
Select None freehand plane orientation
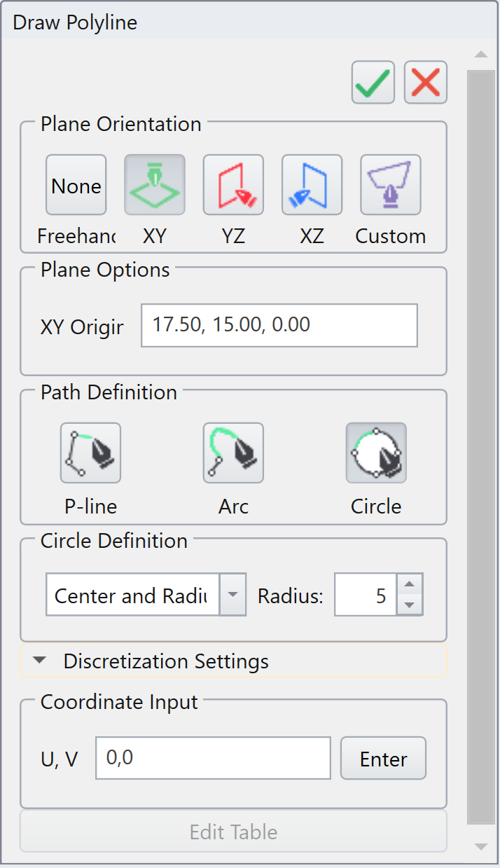point(76,185)
